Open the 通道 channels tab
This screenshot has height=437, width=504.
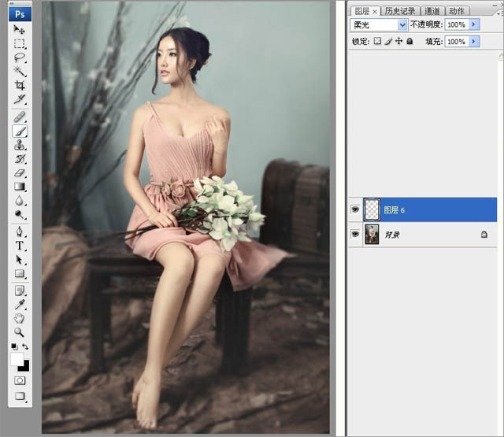coord(432,11)
